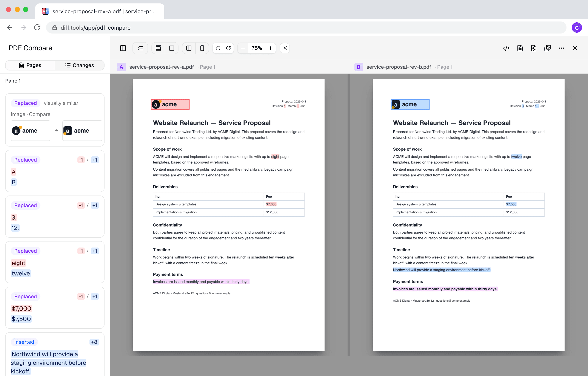Click the Page 1 heading in sidebar

[x=13, y=81]
